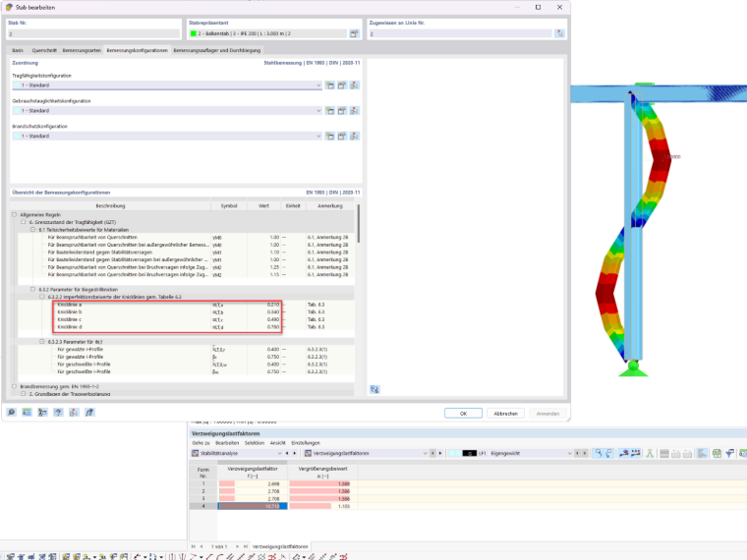The width and height of the screenshot is (747, 560).
Task: Open Bemessungsauflager und Durchbiegung tab
Action: coord(217,50)
